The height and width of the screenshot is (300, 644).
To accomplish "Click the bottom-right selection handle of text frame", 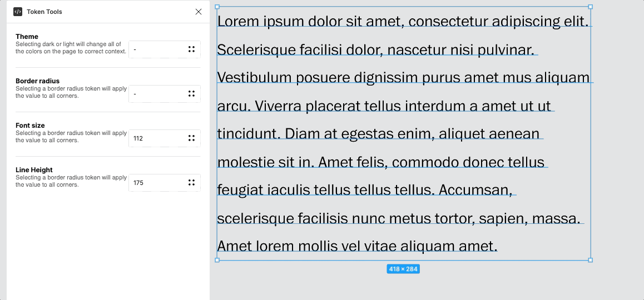I will (x=591, y=260).
